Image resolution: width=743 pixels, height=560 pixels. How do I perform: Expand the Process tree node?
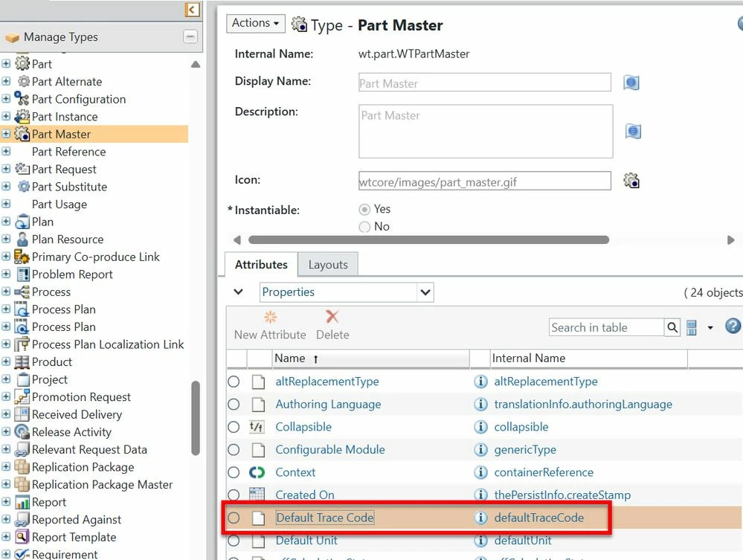(x=6, y=292)
